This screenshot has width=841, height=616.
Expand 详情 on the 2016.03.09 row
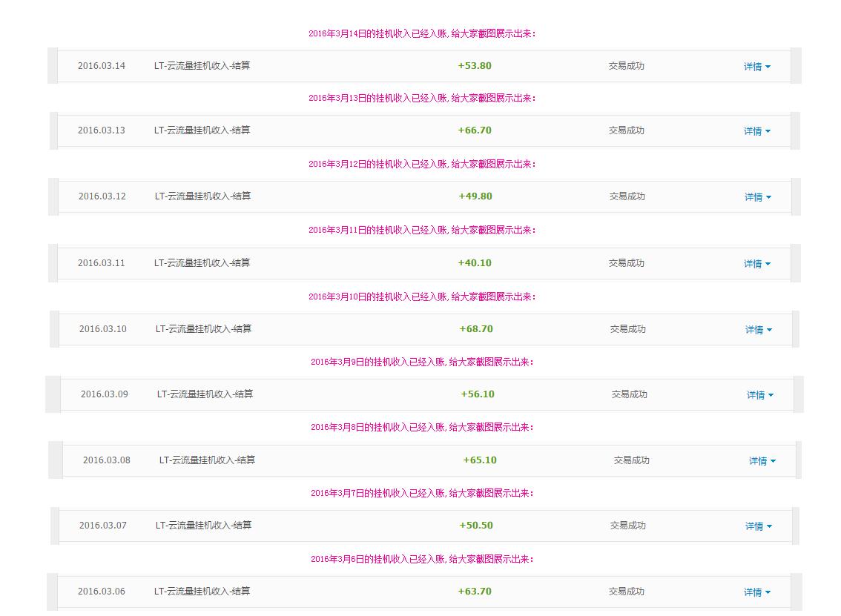point(760,394)
